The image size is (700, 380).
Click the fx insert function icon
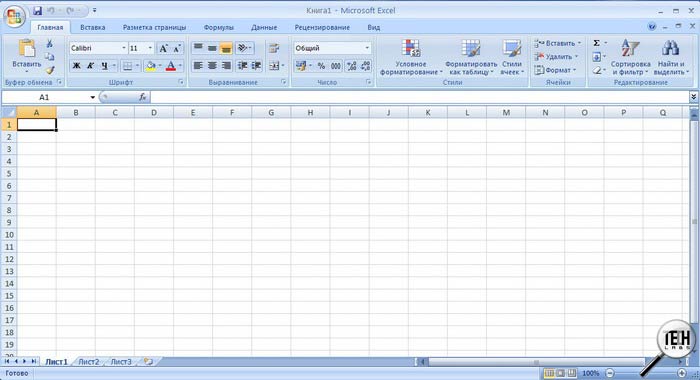click(142, 97)
